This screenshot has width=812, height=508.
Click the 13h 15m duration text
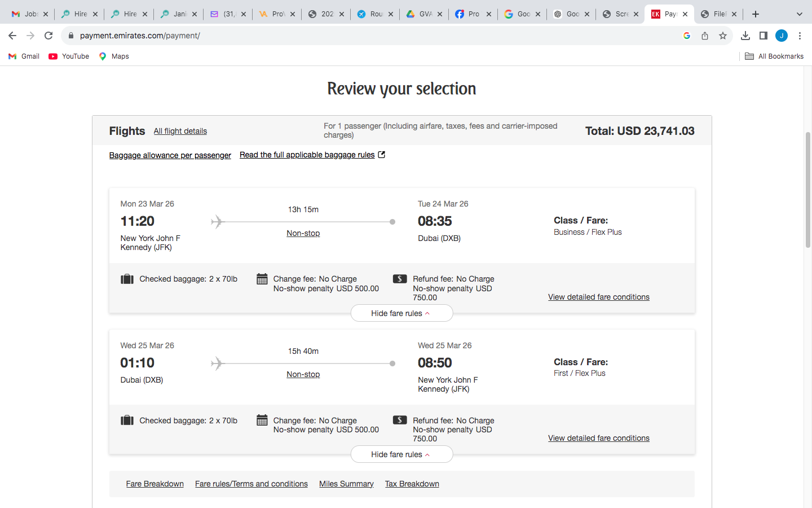click(x=303, y=209)
